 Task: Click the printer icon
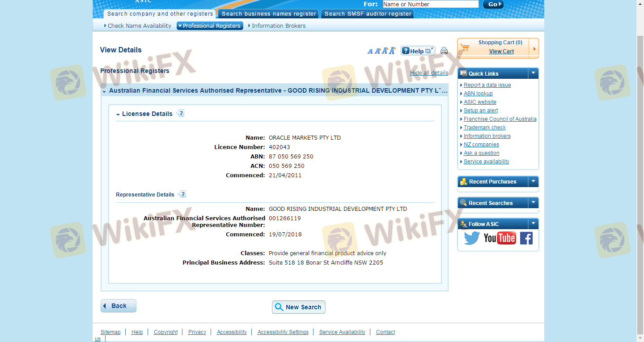point(444,51)
